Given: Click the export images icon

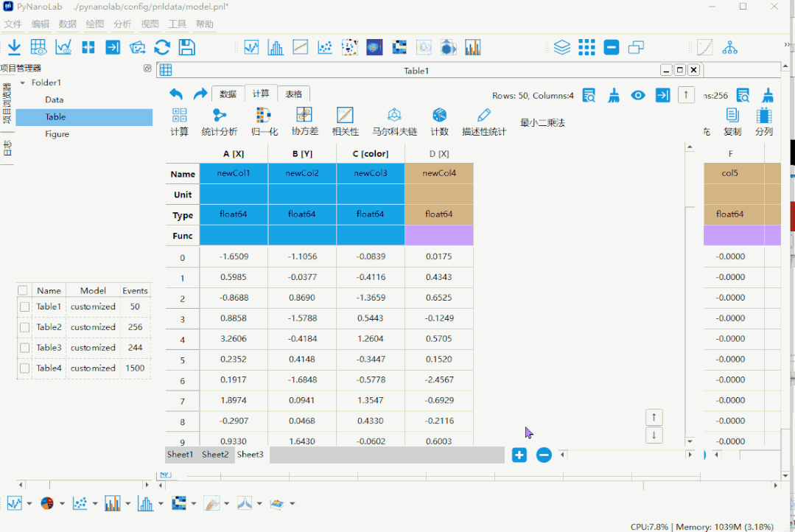Looking at the screenshot, I should [x=137, y=47].
